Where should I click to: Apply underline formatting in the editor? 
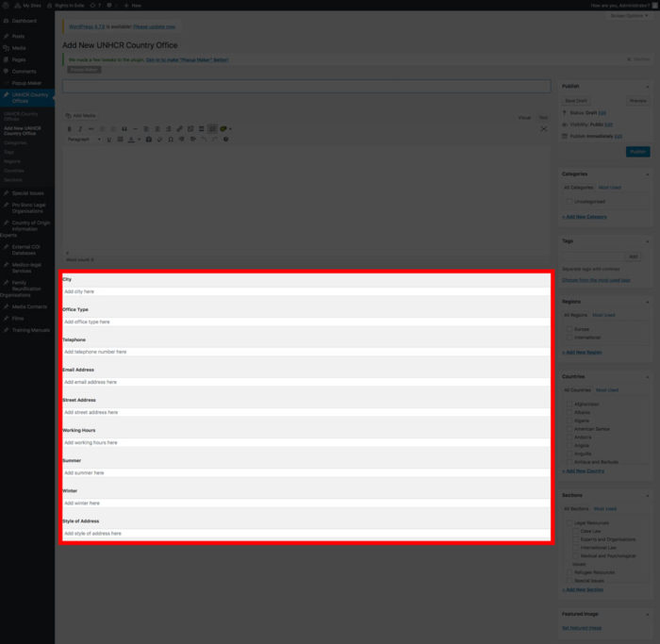pos(109,140)
